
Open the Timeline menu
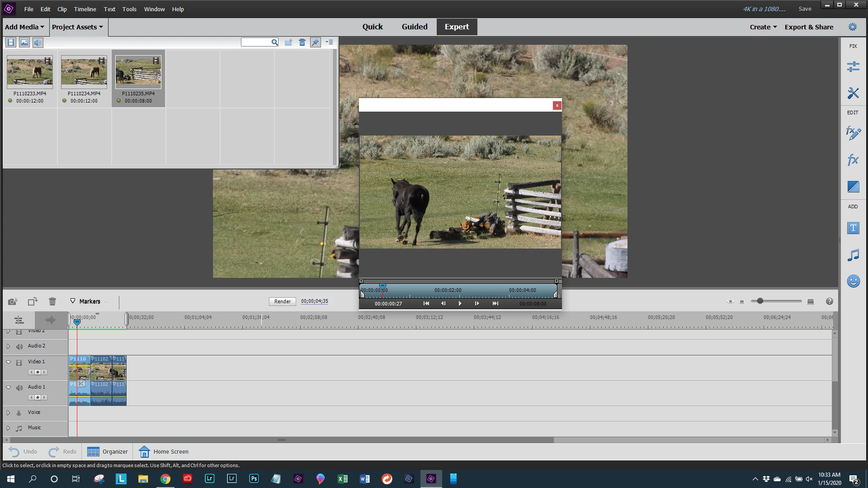point(85,9)
